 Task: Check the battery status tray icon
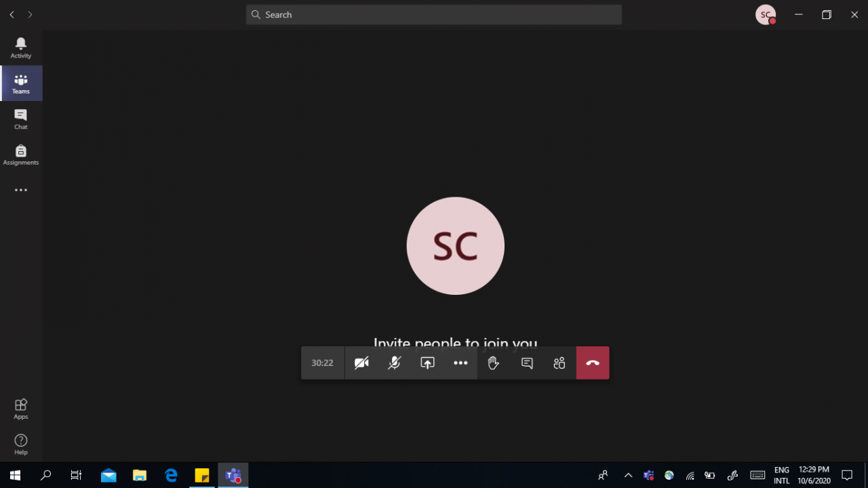[710, 475]
